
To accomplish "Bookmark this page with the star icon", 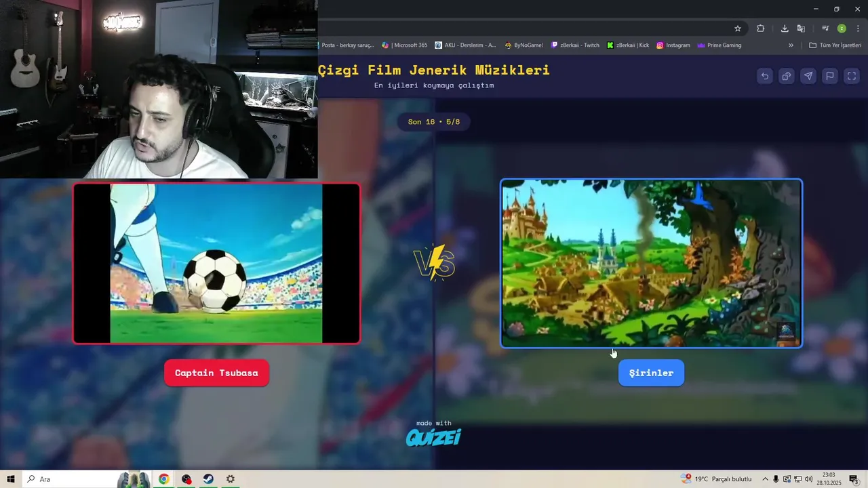I will 738,28.
